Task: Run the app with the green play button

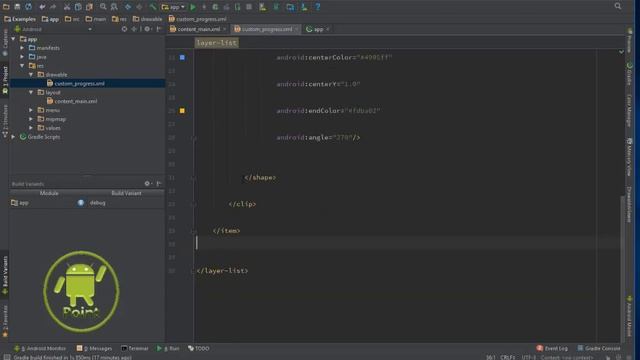Action: coord(193,7)
